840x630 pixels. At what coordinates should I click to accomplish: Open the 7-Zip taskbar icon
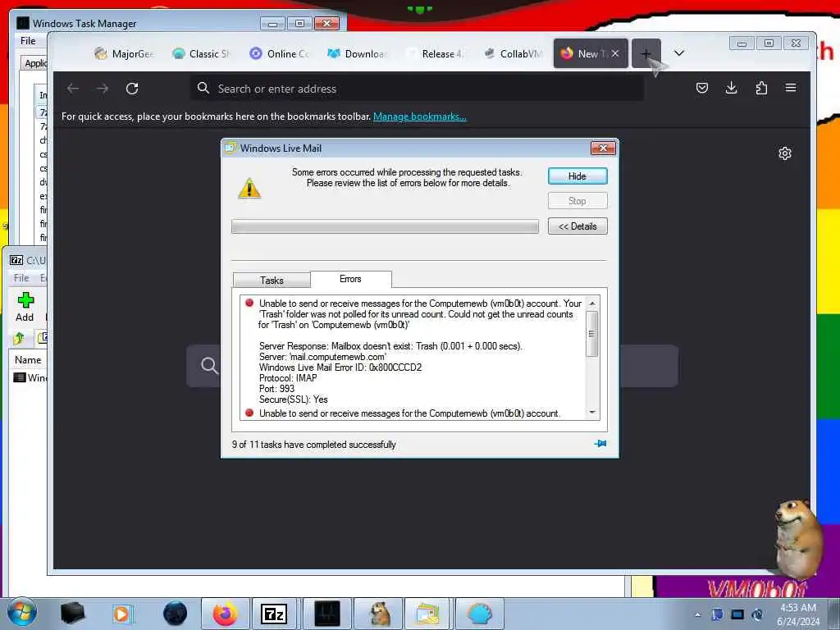274,614
